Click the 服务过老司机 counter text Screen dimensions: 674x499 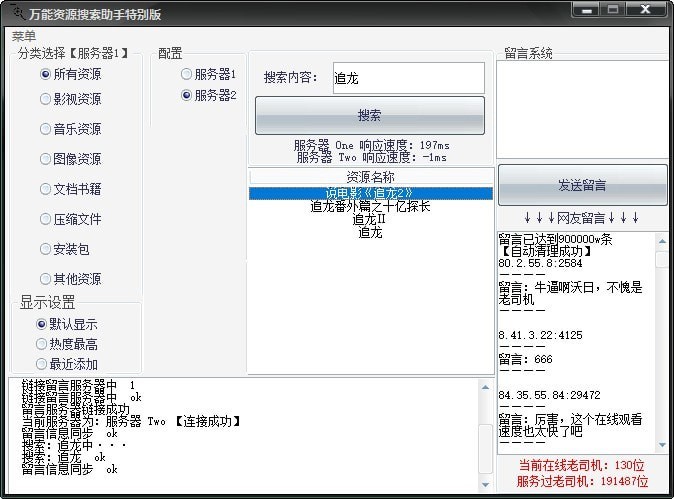pos(582,481)
